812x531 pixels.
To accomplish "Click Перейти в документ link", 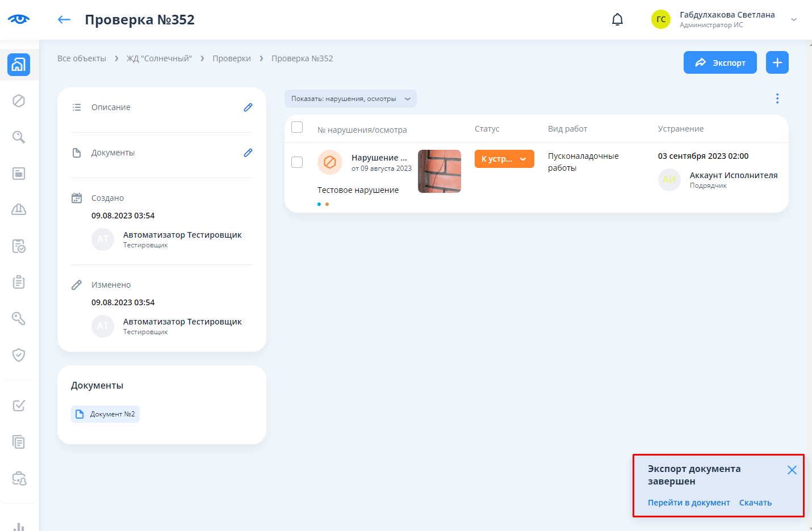I will click(688, 503).
